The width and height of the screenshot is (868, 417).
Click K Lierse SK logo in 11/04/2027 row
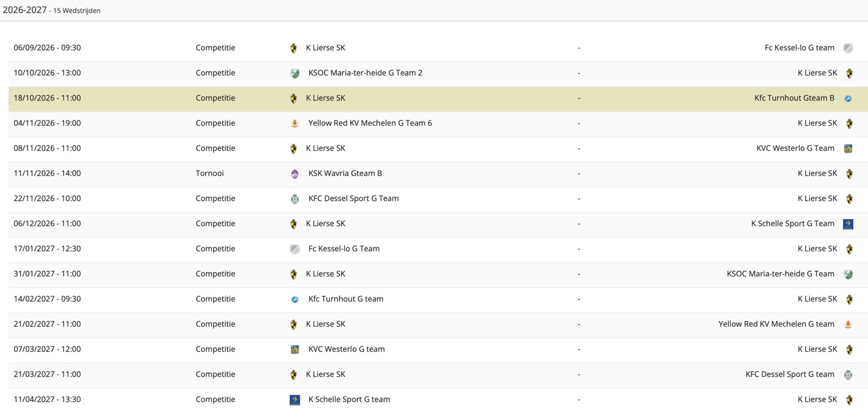[849, 400]
